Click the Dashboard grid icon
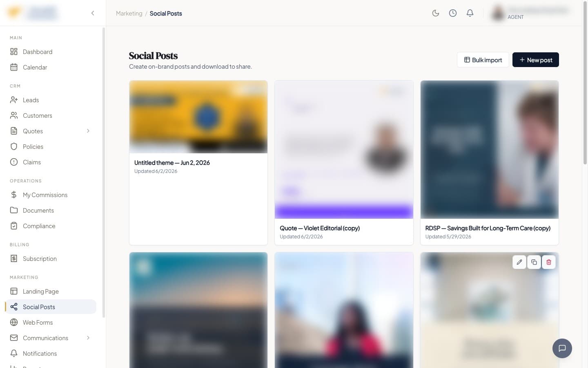The width and height of the screenshot is (588, 368). pyautogui.click(x=14, y=52)
